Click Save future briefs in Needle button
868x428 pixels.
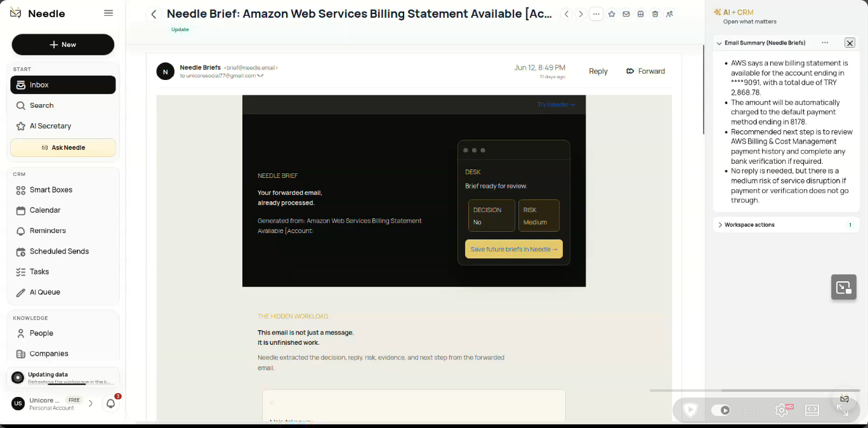514,249
